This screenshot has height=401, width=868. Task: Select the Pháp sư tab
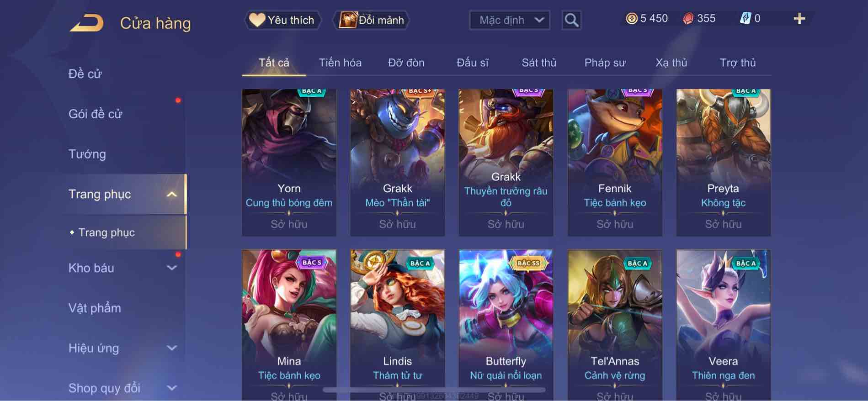[x=605, y=63]
